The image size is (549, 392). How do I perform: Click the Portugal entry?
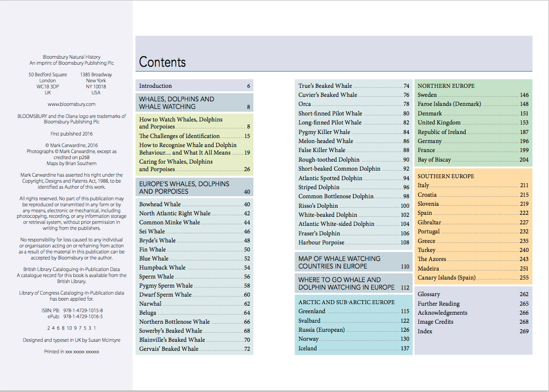[473, 231]
